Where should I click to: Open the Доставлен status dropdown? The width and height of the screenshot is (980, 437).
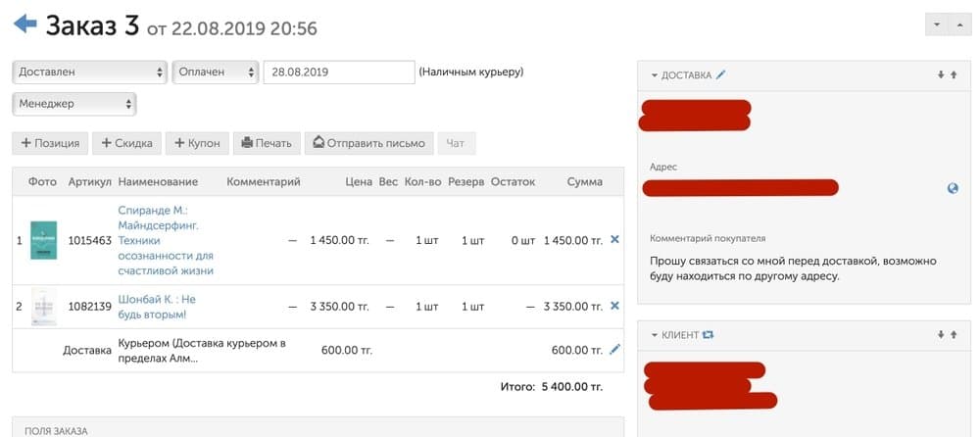pos(90,72)
